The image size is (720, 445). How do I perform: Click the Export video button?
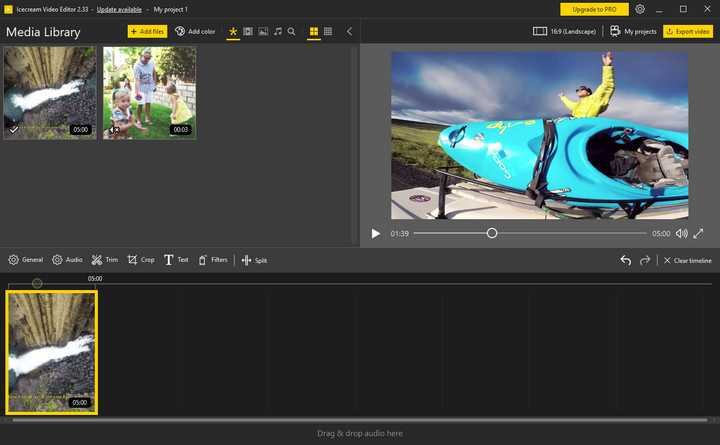point(687,32)
